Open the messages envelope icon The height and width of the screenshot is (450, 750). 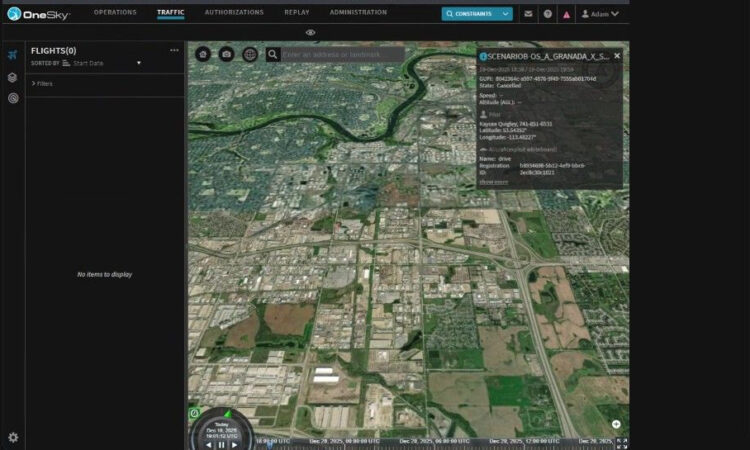point(528,14)
